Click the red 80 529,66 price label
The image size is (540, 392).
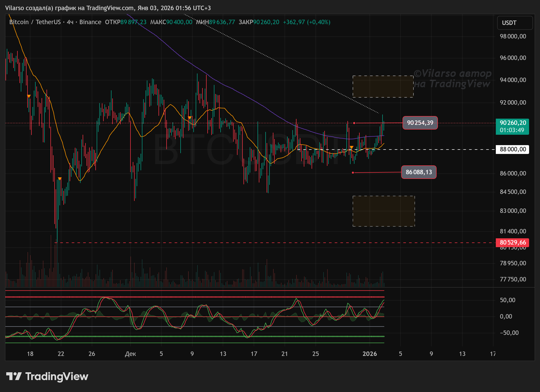(x=512, y=242)
